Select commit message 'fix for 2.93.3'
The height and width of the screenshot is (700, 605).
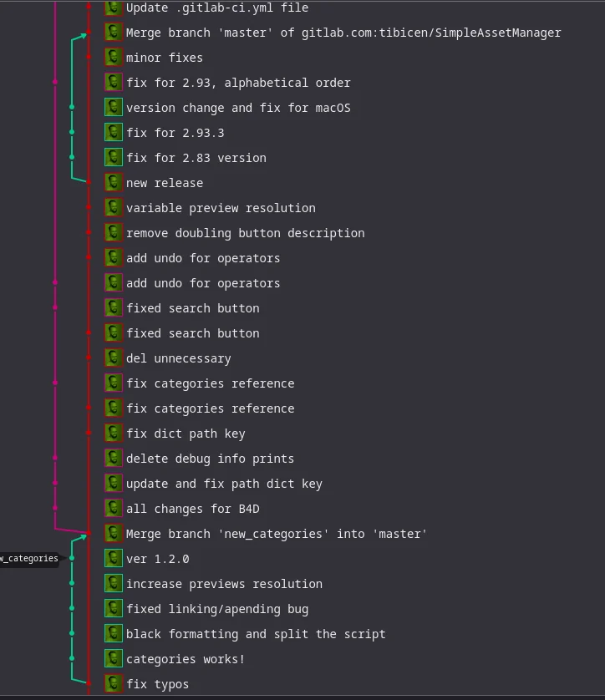tap(175, 133)
